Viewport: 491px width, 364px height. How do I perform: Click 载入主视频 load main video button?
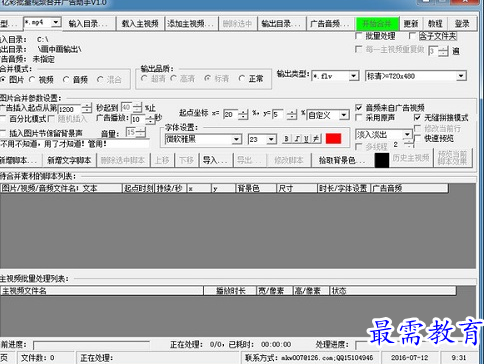click(x=140, y=24)
